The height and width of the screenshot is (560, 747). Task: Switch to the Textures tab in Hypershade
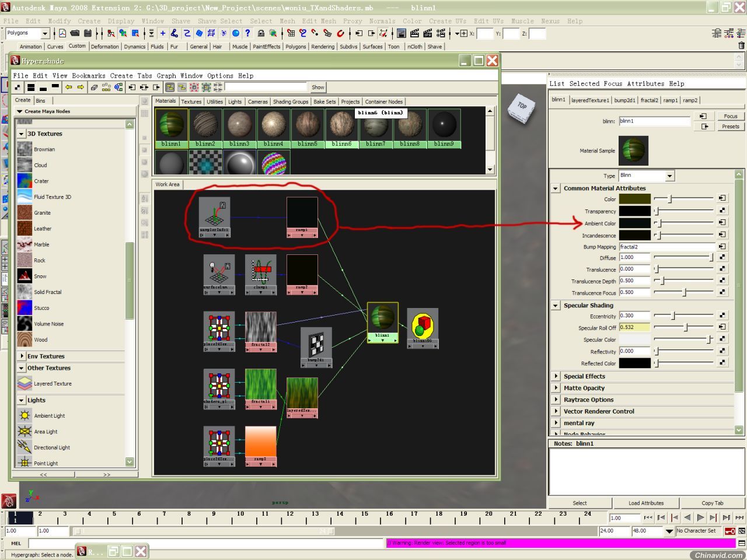(191, 101)
